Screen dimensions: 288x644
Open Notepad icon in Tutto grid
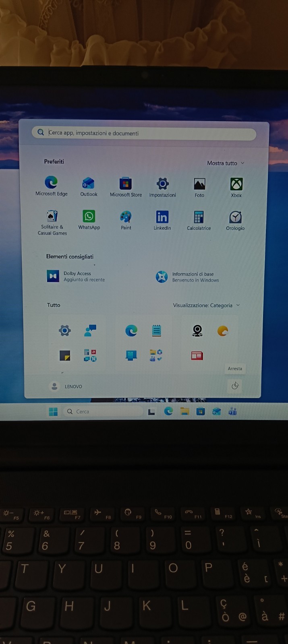tap(157, 331)
